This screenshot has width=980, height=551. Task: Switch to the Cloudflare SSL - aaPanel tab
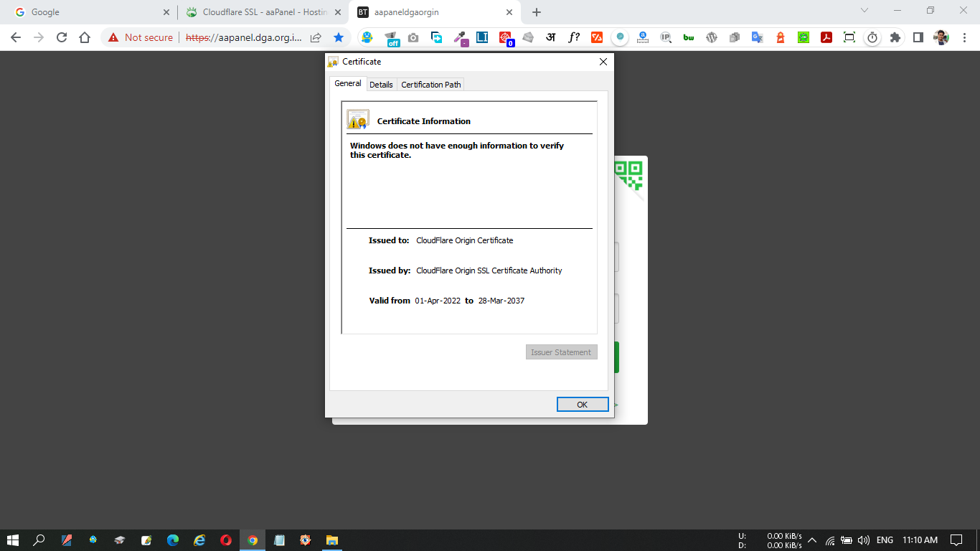[263, 12]
